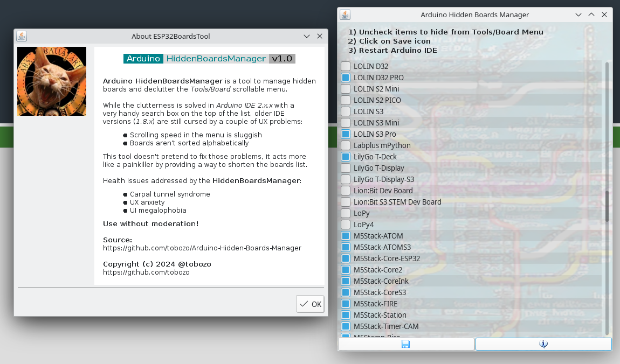Maximize Hidden Boards Manager with up chevron

tap(591, 15)
